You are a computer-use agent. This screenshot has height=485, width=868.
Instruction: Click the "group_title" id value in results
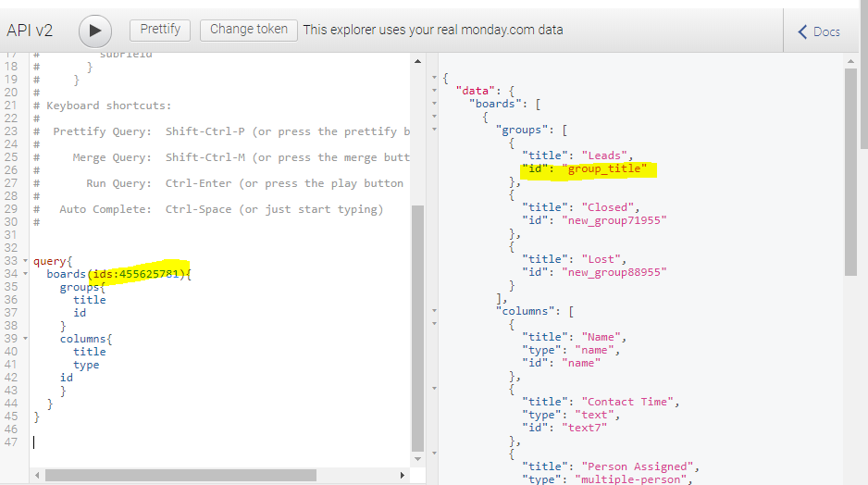pyautogui.click(x=604, y=168)
